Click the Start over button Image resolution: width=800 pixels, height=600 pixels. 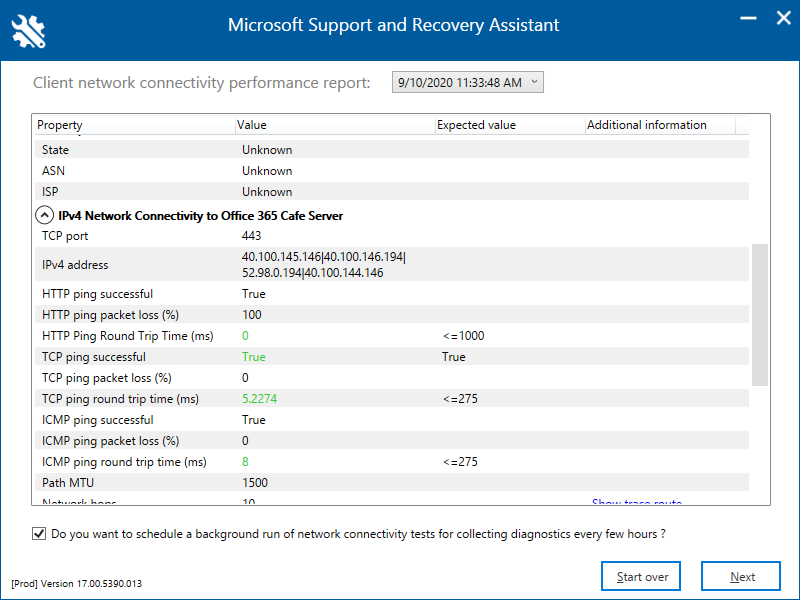coord(641,577)
